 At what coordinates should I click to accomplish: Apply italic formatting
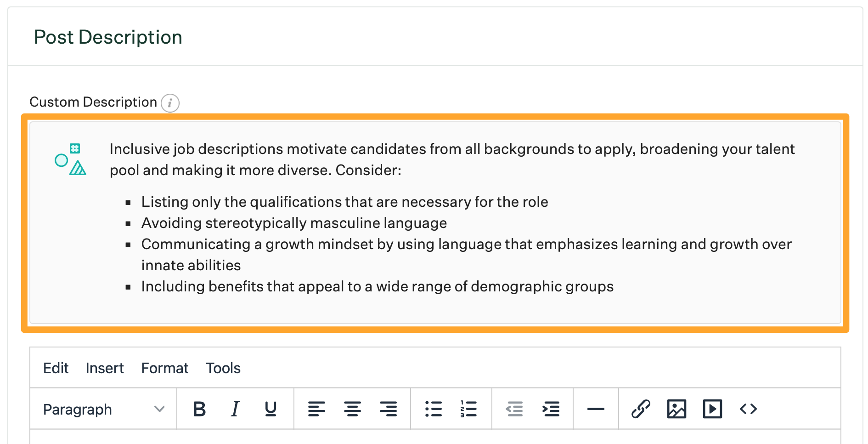[235, 409]
